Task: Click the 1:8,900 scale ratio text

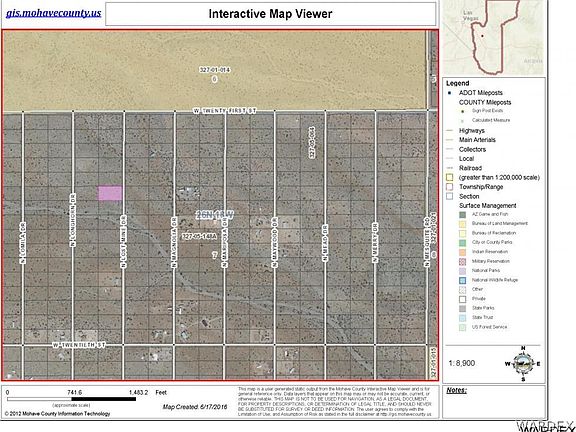Action: [461, 363]
